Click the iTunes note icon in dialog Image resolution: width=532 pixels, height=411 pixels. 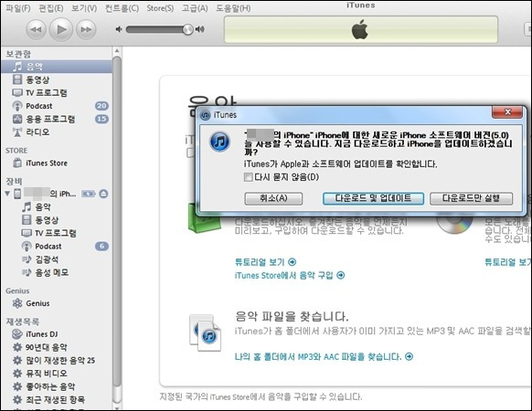(x=220, y=142)
